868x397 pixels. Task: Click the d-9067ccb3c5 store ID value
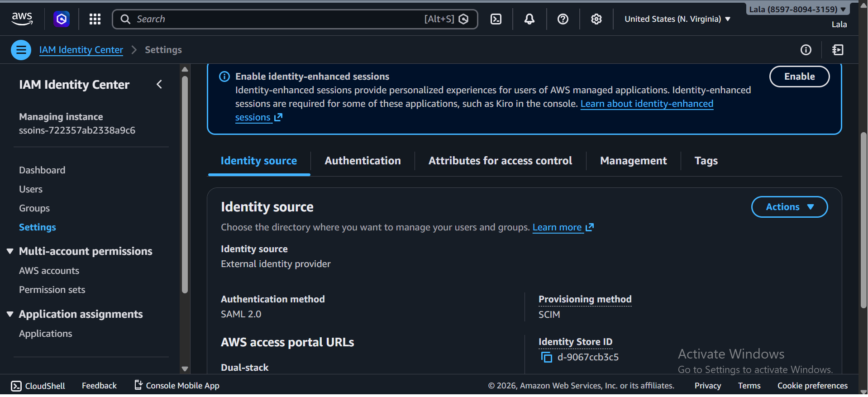(x=588, y=357)
